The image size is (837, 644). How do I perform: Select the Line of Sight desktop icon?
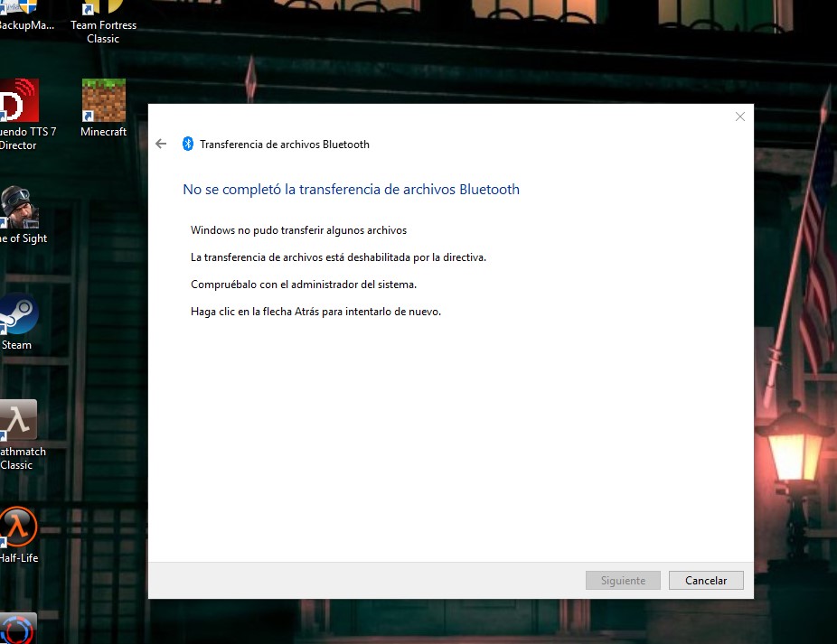(x=22, y=215)
